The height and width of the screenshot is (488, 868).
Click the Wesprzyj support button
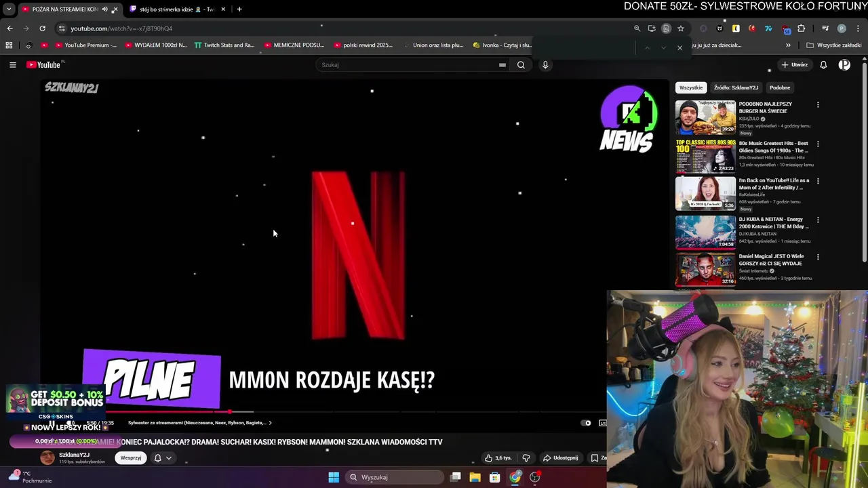(131, 458)
